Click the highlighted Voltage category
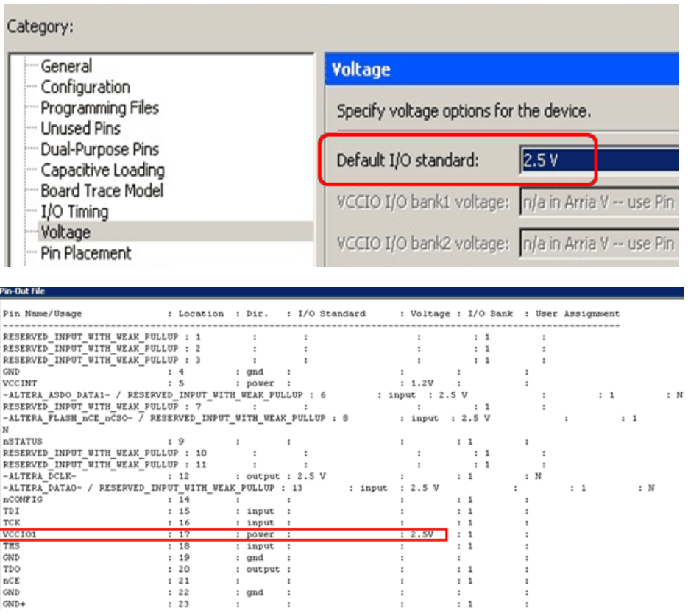Screen dimensions: 688x616 coord(65,233)
